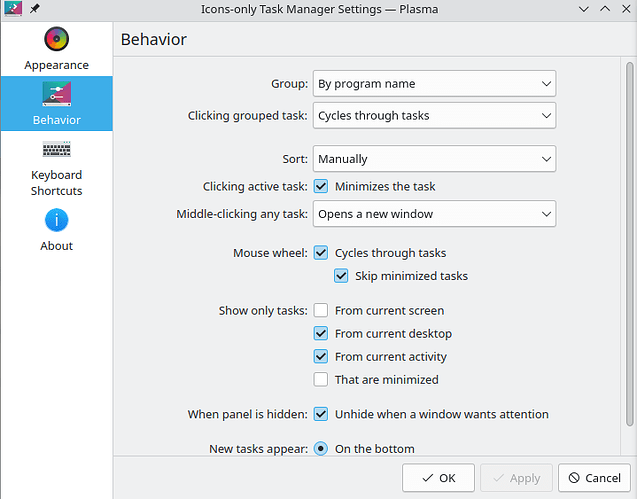
Task: Select the Behavior sliders icon in sidebar
Action: coord(56,94)
